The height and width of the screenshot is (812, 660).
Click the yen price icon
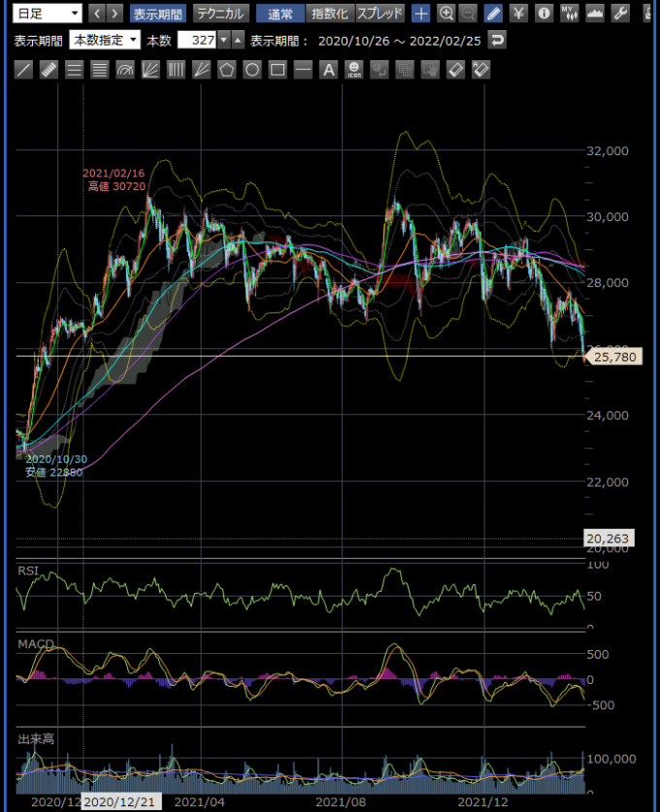coord(518,14)
